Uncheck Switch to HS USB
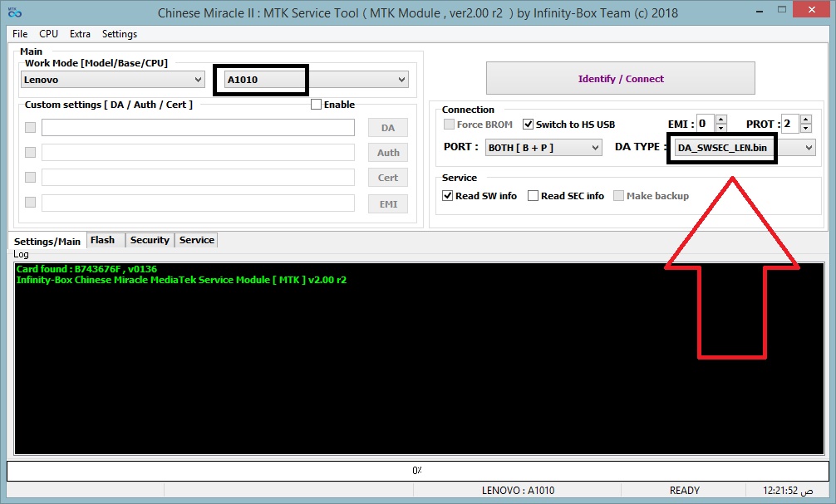Screen dimensions: 836x504 (528, 125)
